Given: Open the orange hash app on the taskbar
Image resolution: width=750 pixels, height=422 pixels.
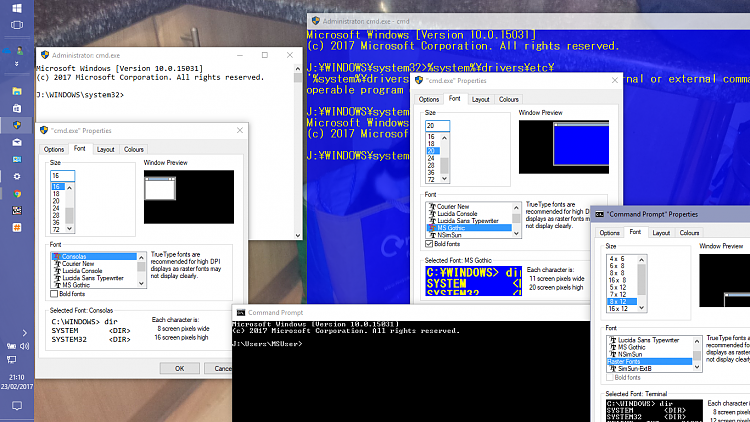Looking at the screenshot, I should tap(17, 228).
